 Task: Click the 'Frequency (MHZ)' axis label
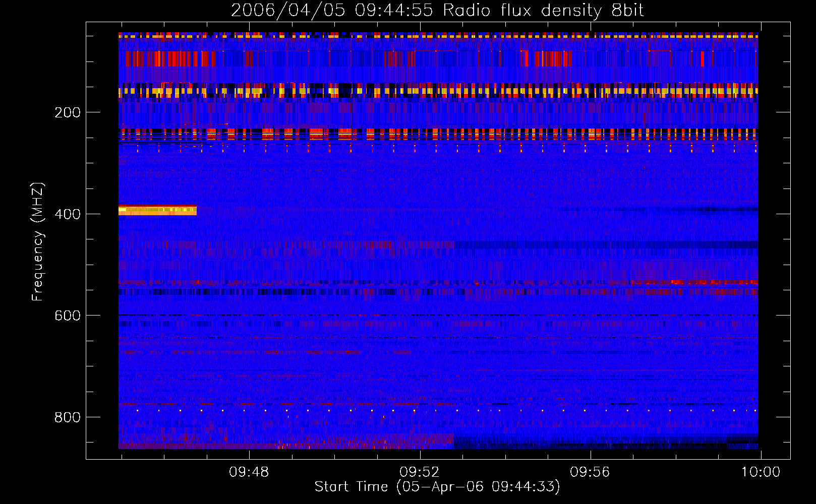click(x=37, y=242)
